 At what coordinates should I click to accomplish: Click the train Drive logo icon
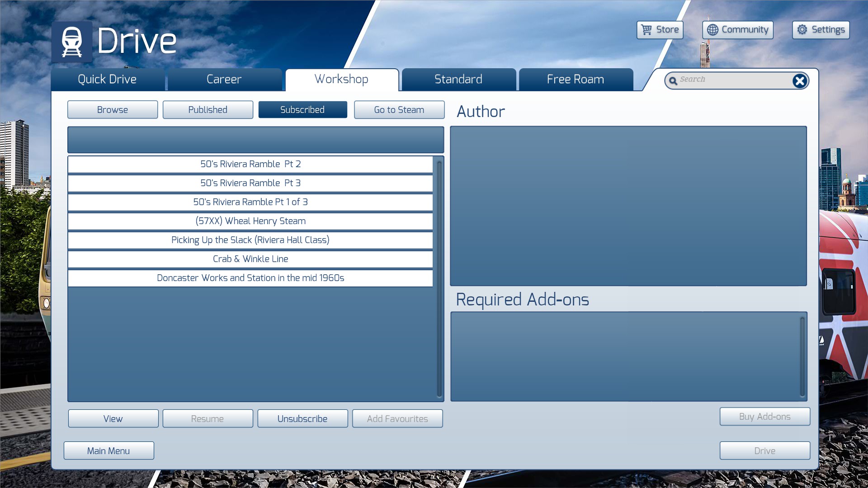tap(72, 42)
